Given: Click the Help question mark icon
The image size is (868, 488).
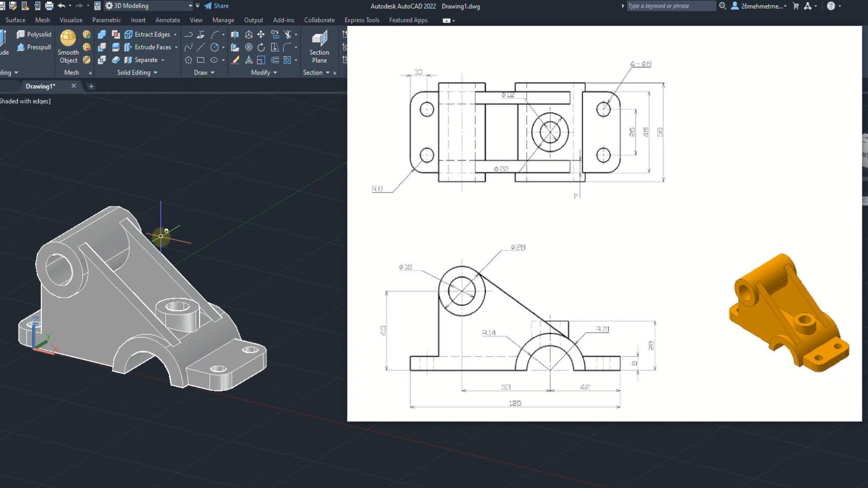Looking at the screenshot, I should pos(831,6).
